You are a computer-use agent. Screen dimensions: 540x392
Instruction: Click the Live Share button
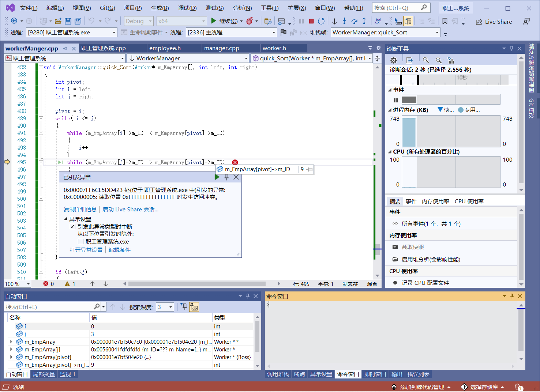point(494,22)
